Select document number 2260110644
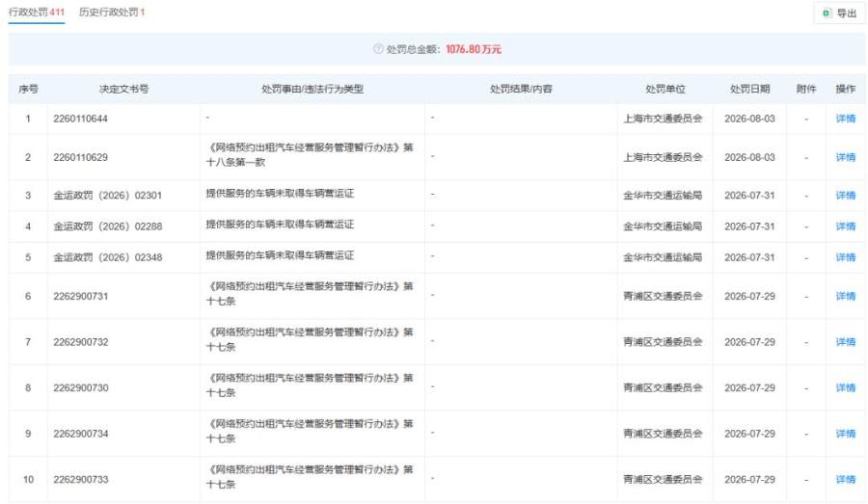868x504 pixels. click(80, 119)
